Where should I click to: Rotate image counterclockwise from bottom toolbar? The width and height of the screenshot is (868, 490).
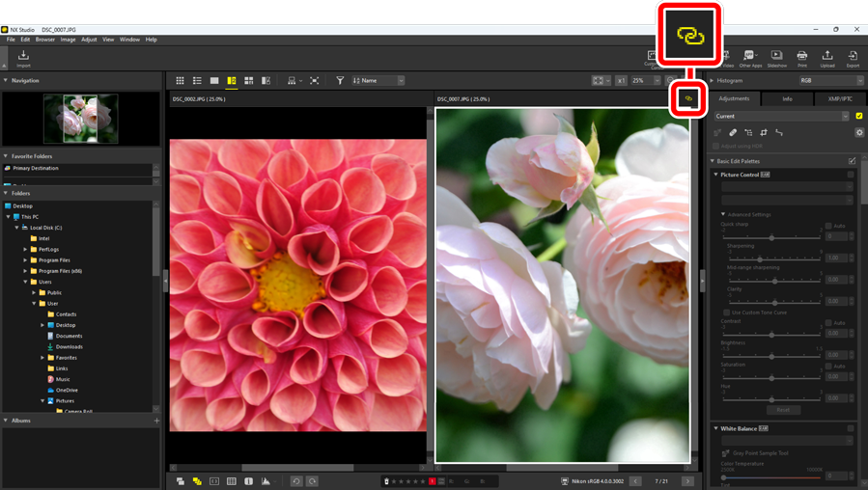(296, 480)
